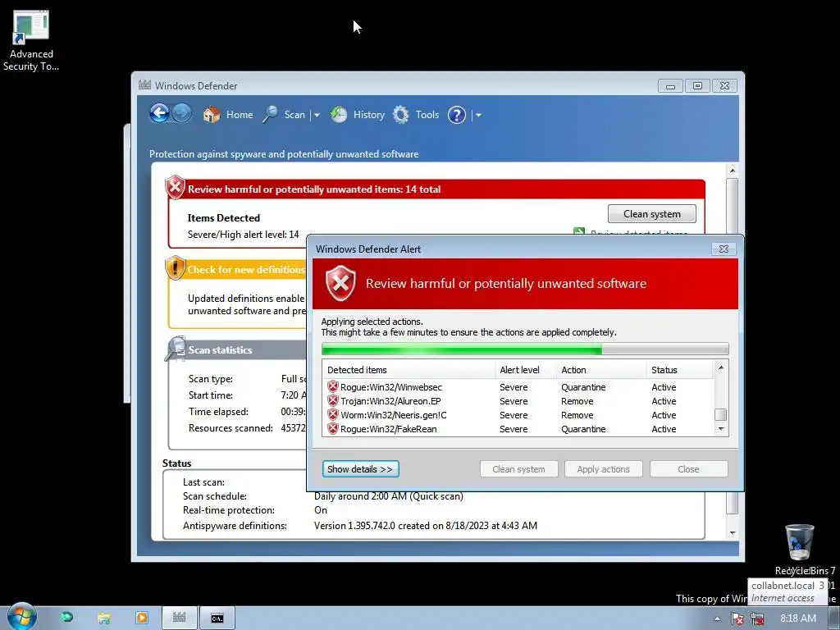Expand the Help options dropdown arrow
The image size is (840, 630).
478,115
